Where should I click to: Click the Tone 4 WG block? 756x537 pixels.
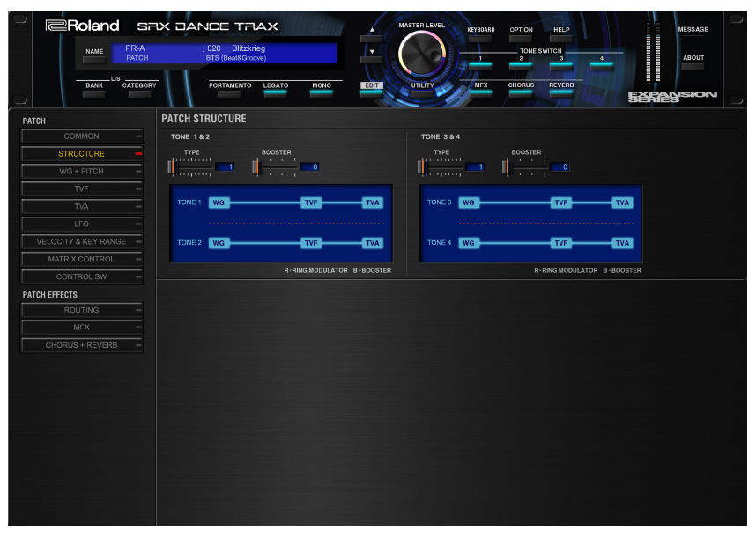(469, 243)
